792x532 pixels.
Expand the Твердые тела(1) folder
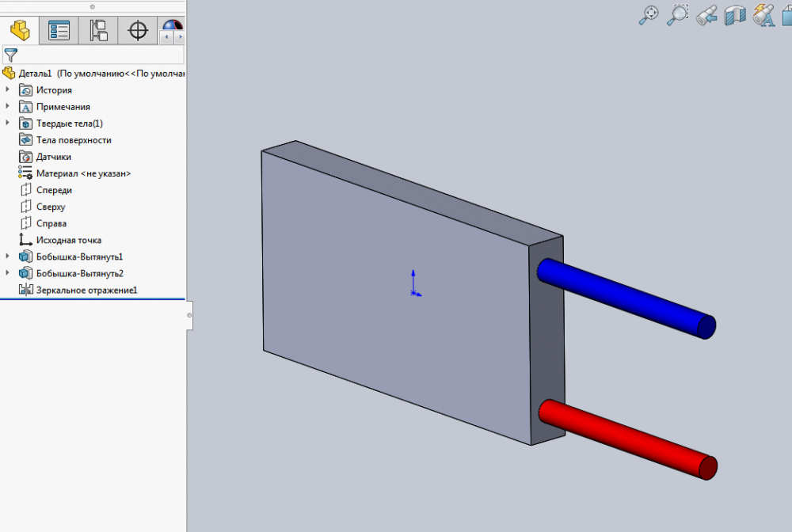[8, 123]
